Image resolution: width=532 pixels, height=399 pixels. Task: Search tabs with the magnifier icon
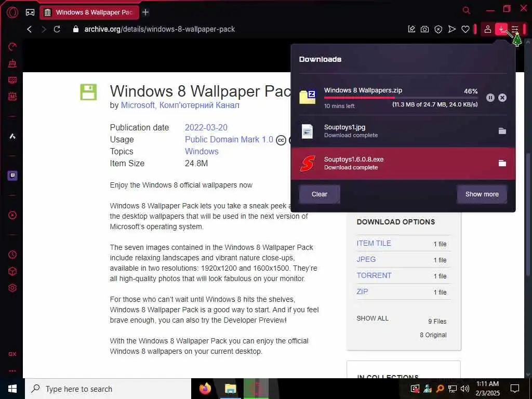467,10
